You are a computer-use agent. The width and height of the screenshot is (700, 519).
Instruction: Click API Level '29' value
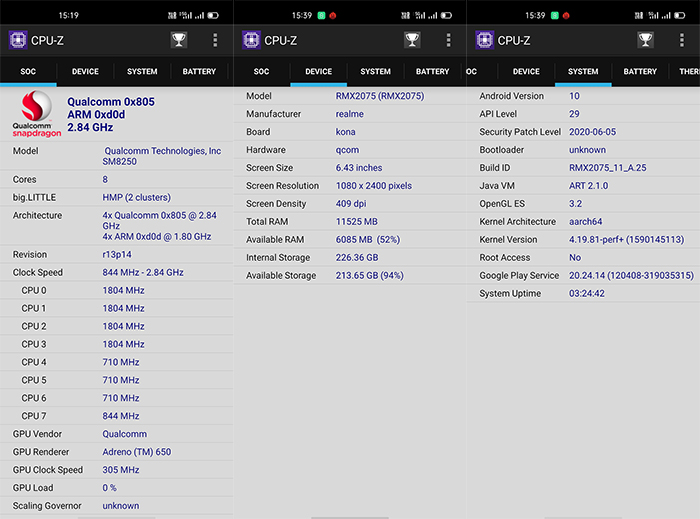(574, 114)
